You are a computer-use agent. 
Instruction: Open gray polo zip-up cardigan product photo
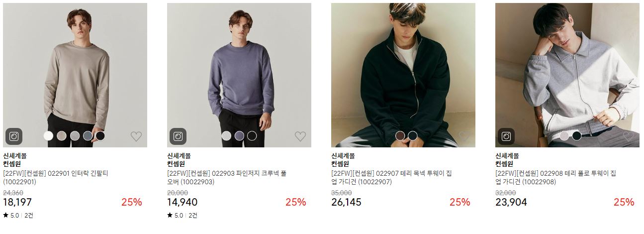[567, 75]
